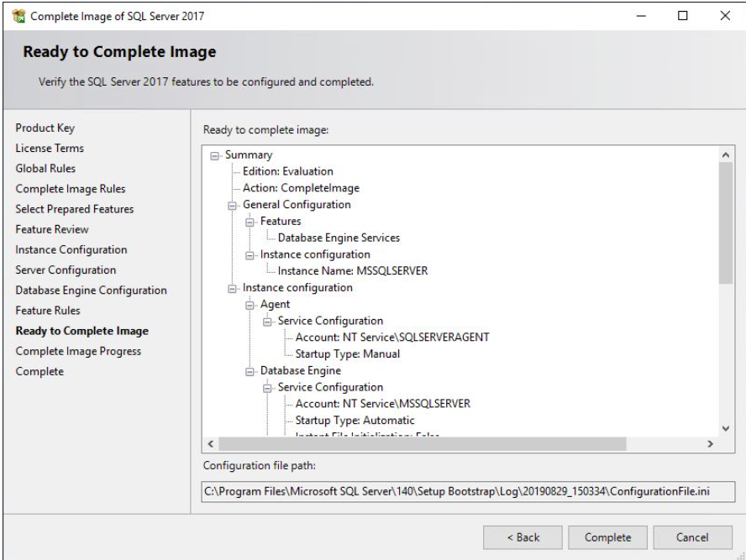Collapse Instance configuration node above Agent

232,289
